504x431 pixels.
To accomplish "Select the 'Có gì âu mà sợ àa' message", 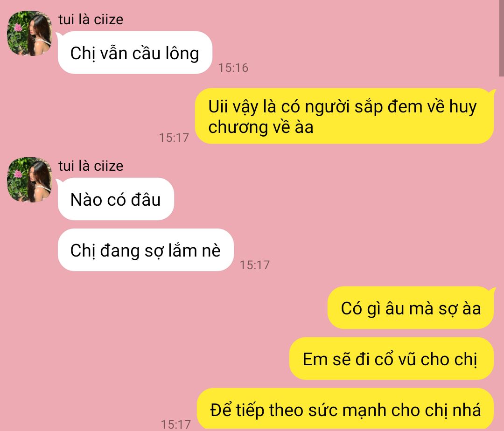I will [411, 308].
